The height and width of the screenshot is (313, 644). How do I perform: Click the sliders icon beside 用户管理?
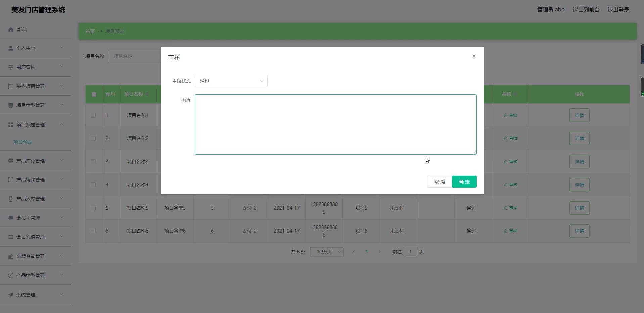click(x=11, y=67)
